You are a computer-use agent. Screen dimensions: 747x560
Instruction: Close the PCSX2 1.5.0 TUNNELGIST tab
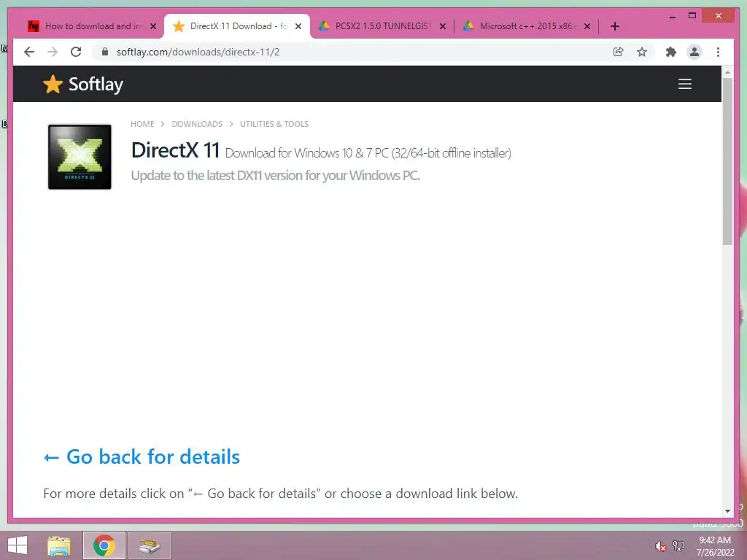(x=443, y=26)
